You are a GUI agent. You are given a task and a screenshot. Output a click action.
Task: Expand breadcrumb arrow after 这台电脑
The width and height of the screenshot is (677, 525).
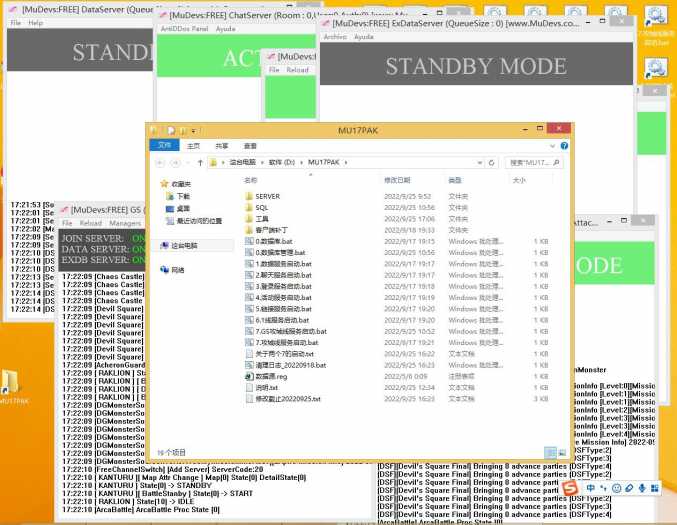coord(262,162)
